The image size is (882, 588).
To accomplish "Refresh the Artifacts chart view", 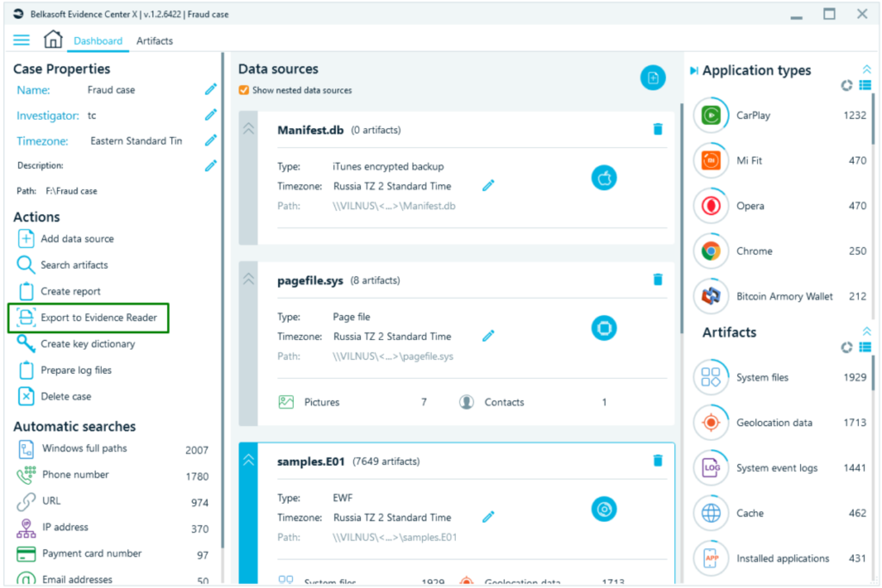I will (x=846, y=347).
